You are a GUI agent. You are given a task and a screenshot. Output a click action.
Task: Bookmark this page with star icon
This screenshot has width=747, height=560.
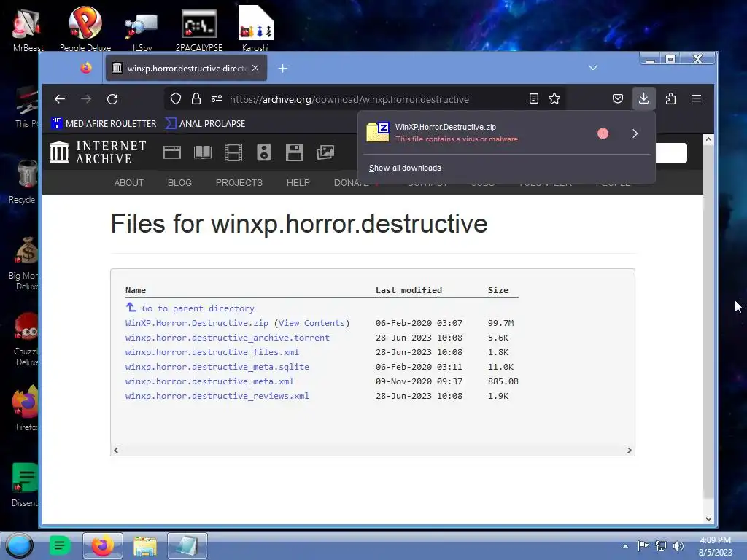pyautogui.click(x=554, y=98)
